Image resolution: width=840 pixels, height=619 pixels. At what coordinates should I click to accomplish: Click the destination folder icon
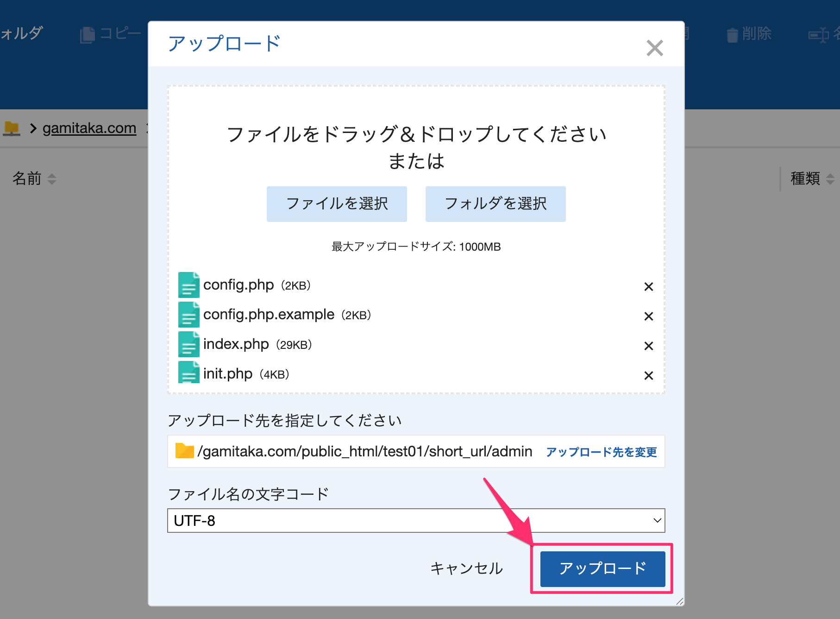click(x=184, y=451)
